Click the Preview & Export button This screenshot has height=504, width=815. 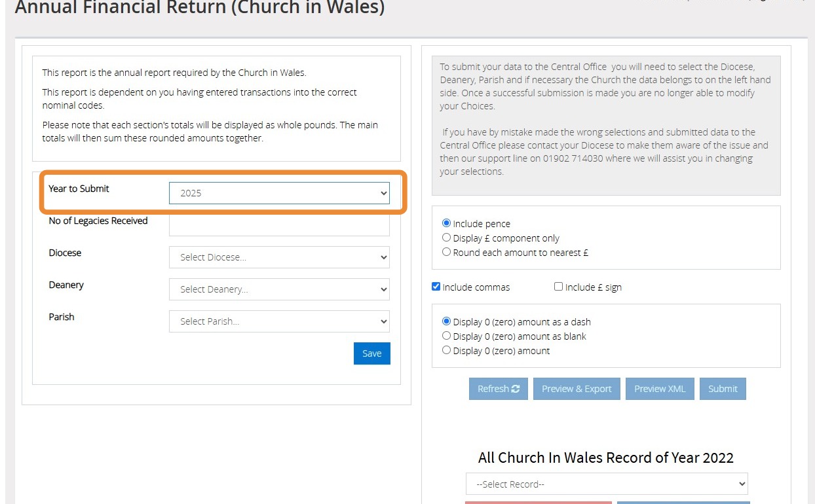tap(577, 389)
